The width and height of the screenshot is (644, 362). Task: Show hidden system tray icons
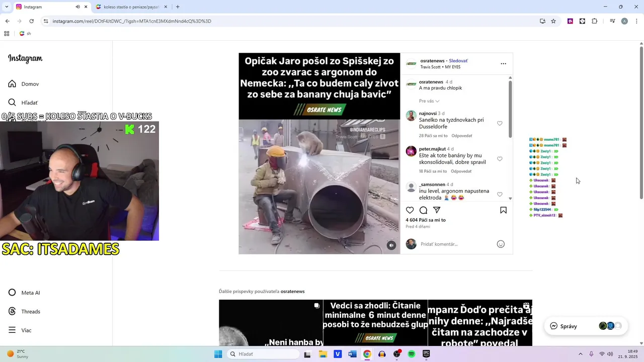coord(580,354)
